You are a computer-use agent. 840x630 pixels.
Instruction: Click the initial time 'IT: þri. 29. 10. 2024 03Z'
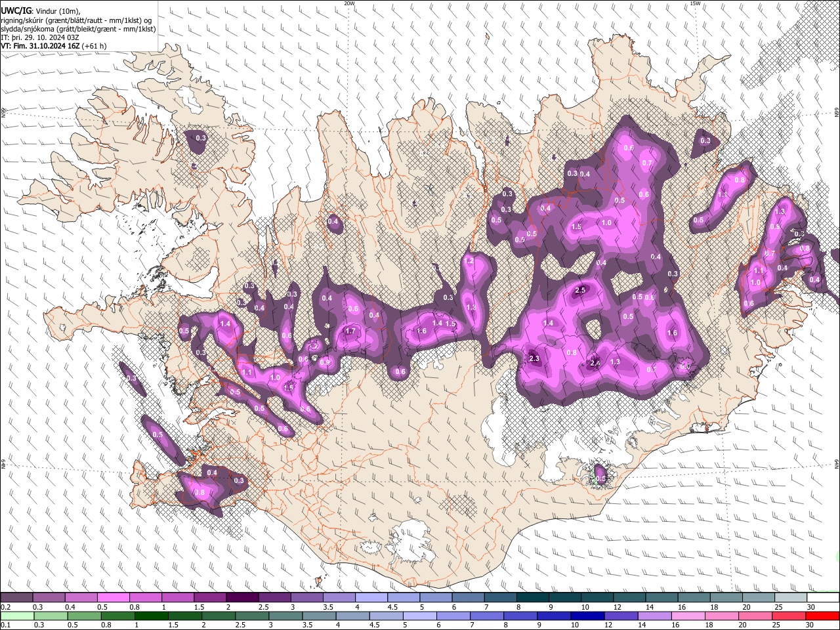(41, 37)
